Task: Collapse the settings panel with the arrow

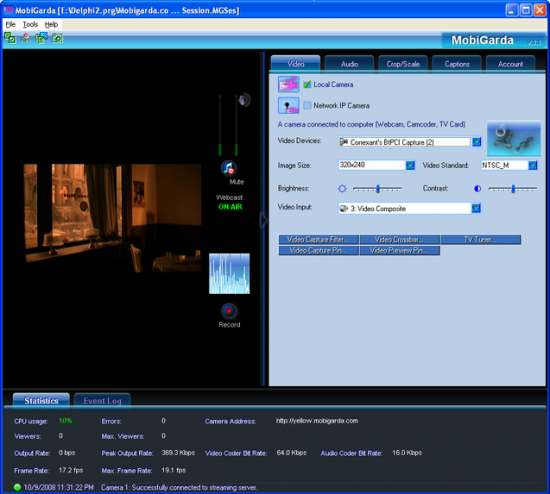Action: pos(263,220)
